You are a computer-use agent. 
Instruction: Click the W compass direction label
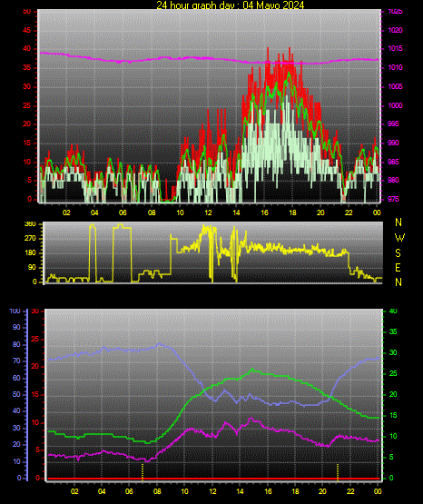(399, 238)
